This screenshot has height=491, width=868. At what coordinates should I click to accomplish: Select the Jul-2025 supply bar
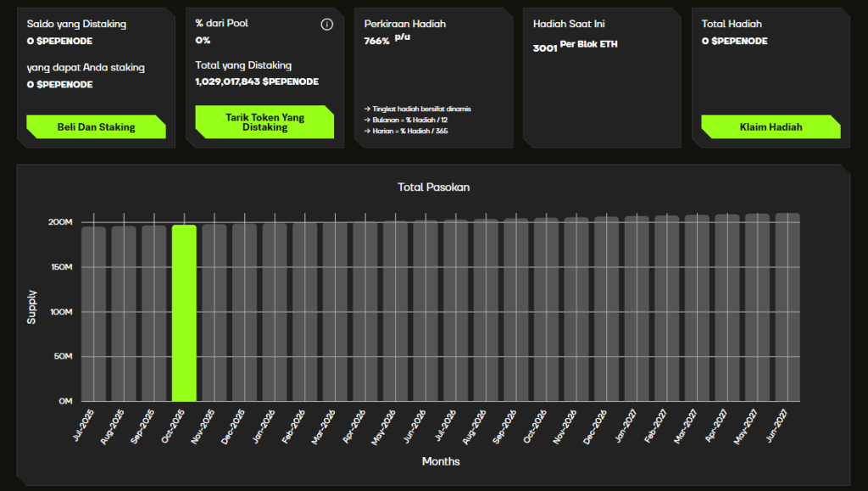(93, 314)
